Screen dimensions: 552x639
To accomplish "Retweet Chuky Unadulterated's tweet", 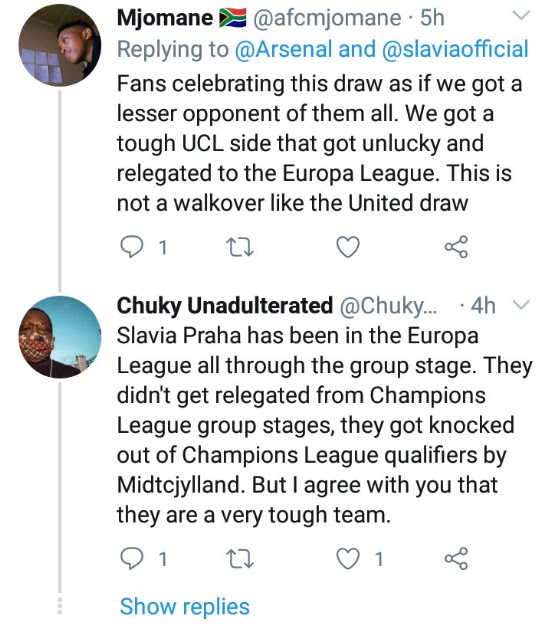I will 240,559.
